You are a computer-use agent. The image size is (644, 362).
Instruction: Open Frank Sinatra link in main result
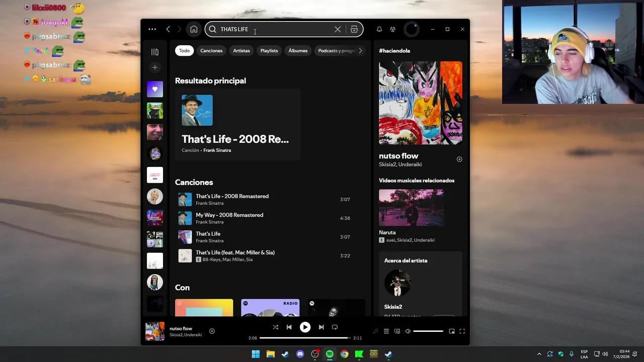[217, 150]
